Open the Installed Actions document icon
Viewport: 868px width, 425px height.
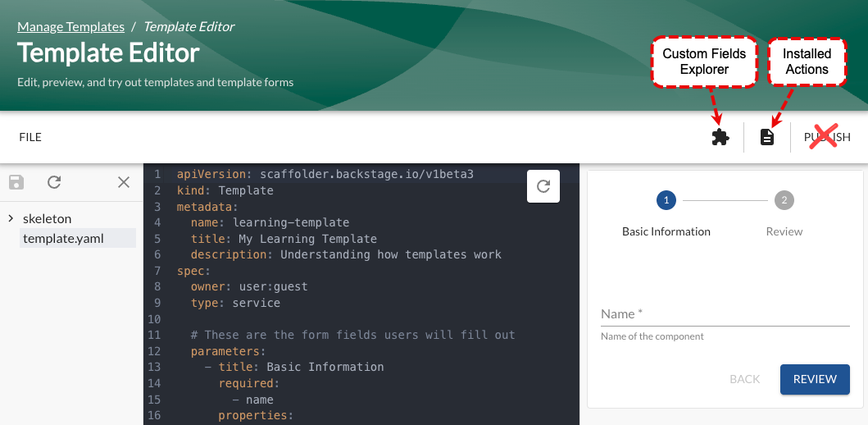click(x=766, y=137)
